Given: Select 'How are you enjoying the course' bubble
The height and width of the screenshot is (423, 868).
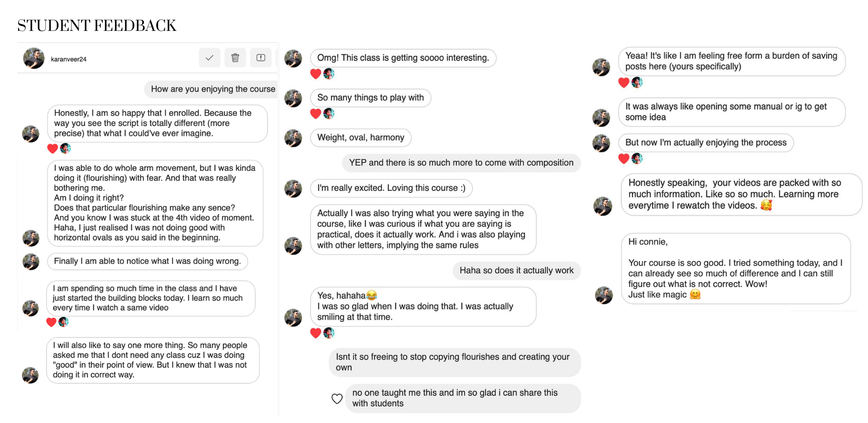Looking at the screenshot, I should coord(211,89).
